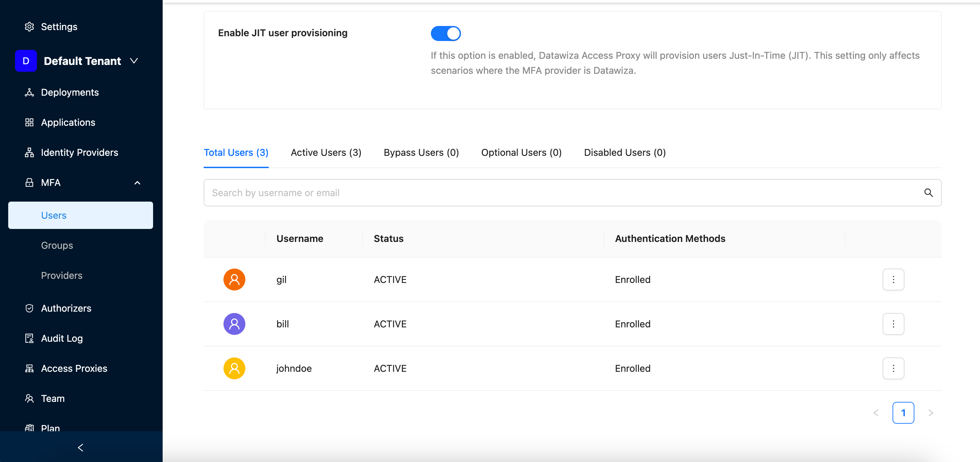Screen dimensions: 980x462
Task: Open the Access Proxies section
Action: point(74,368)
